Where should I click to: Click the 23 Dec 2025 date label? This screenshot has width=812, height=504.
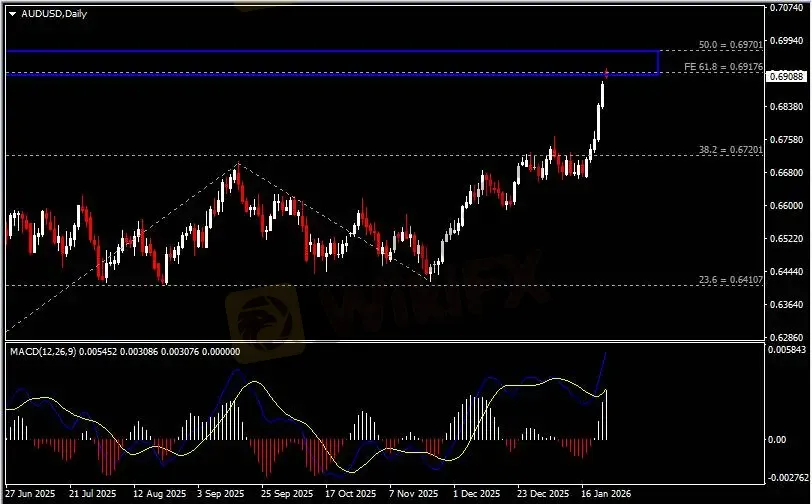tap(544, 494)
